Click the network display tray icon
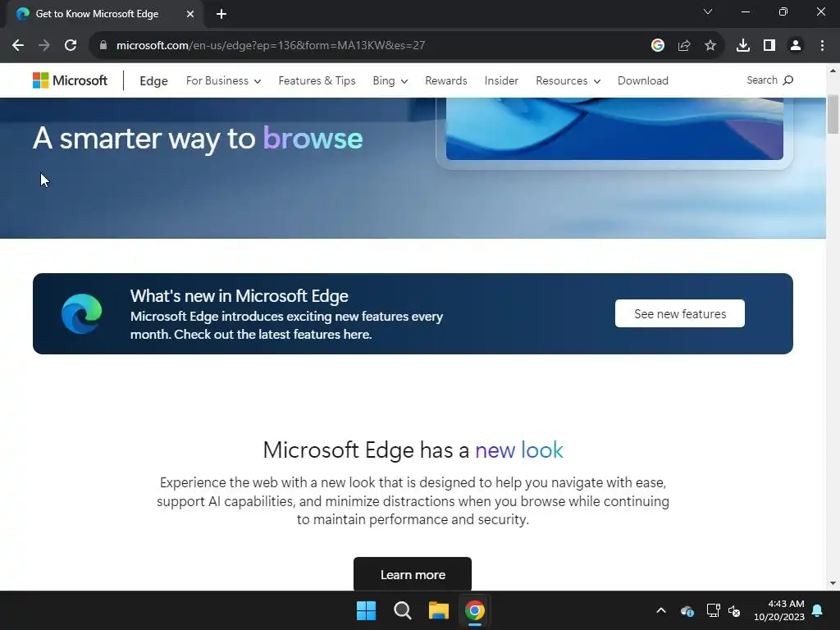 (x=713, y=610)
